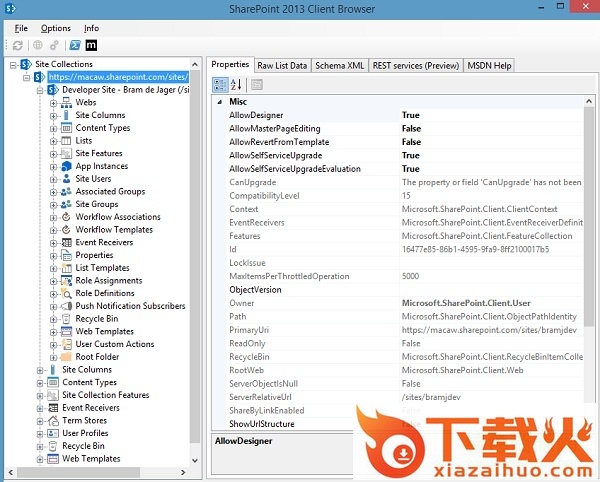Select the AllowMasterPageEditing property row
Viewport: 600px width, 482px height.
[405, 129]
